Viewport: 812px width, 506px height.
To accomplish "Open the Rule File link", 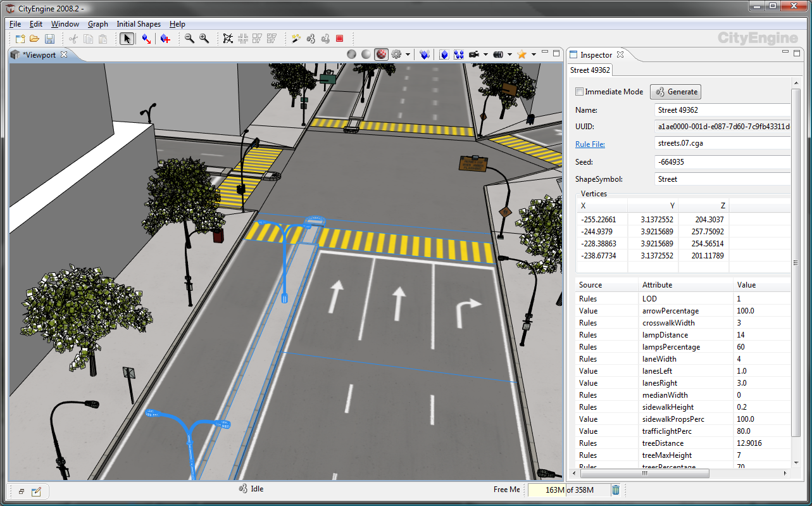I will pyautogui.click(x=590, y=144).
